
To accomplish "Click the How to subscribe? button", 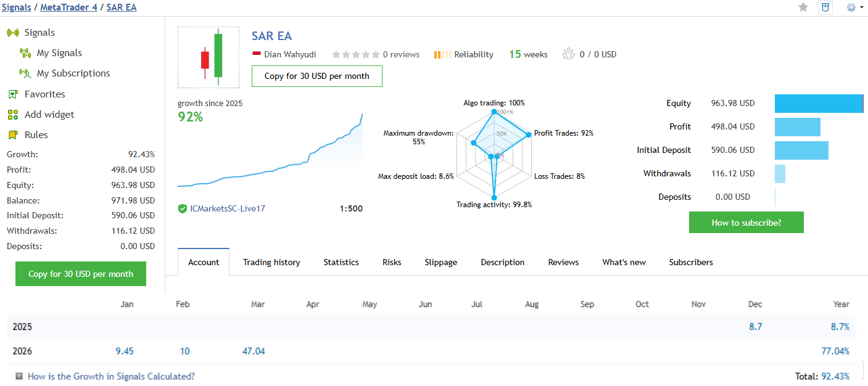I will (746, 223).
